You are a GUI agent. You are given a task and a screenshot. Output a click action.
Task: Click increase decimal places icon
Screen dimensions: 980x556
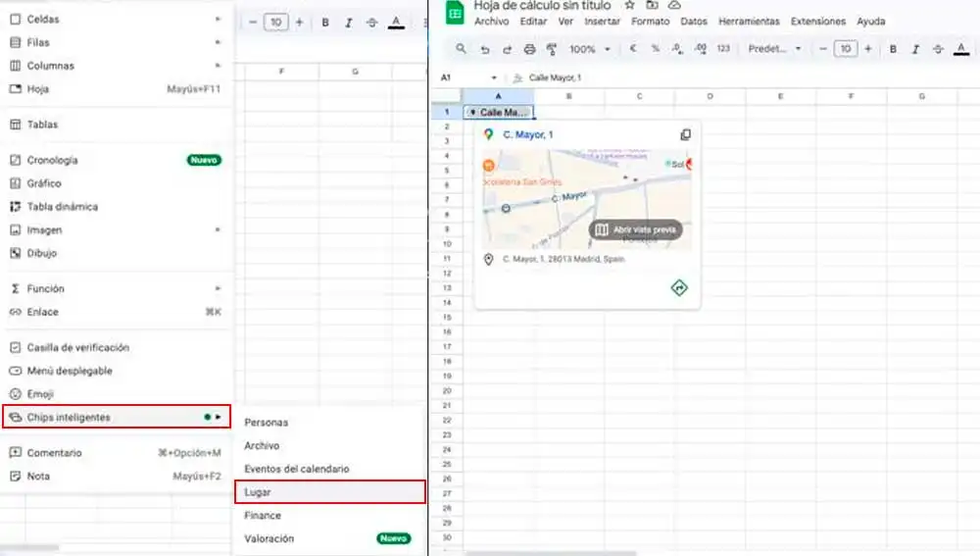tap(701, 49)
